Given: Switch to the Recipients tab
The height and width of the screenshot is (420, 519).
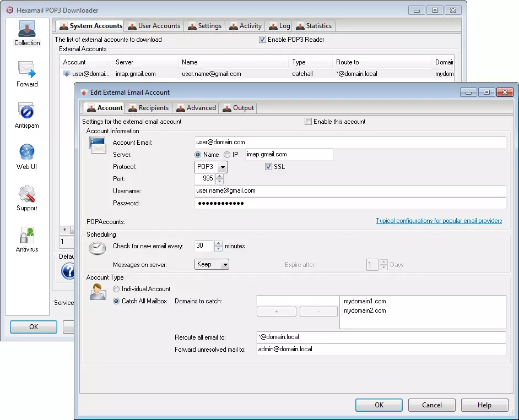Looking at the screenshot, I should tap(148, 108).
